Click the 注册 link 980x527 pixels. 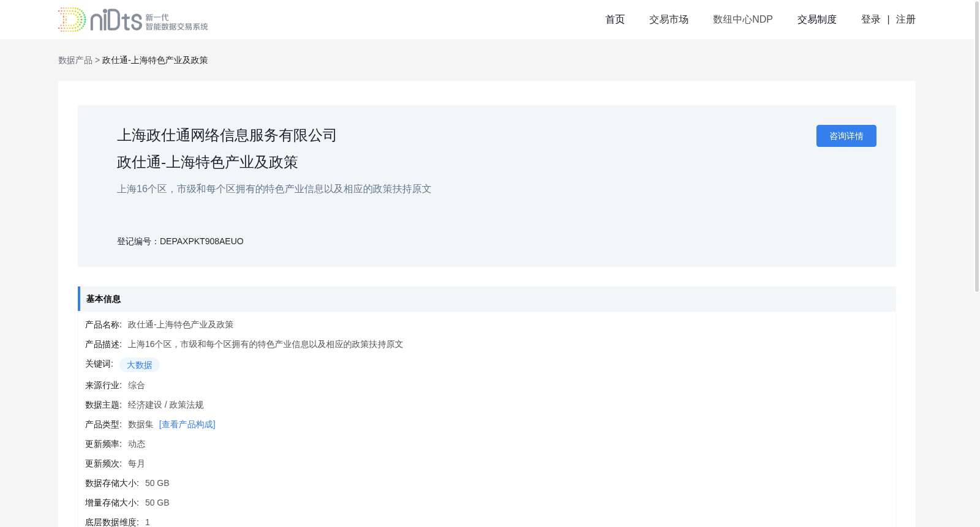pyautogui.click(x=906, y=20)
